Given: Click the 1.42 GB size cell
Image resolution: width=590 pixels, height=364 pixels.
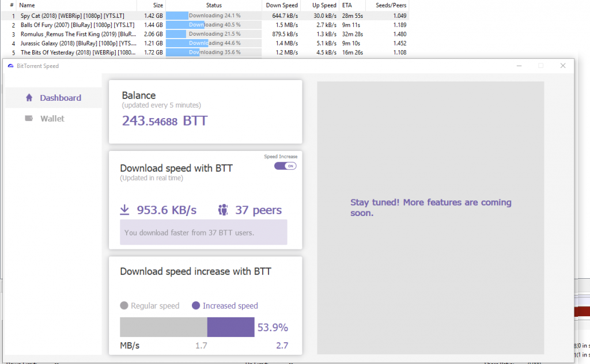Looking at the screenshot, I should [153, 16].
